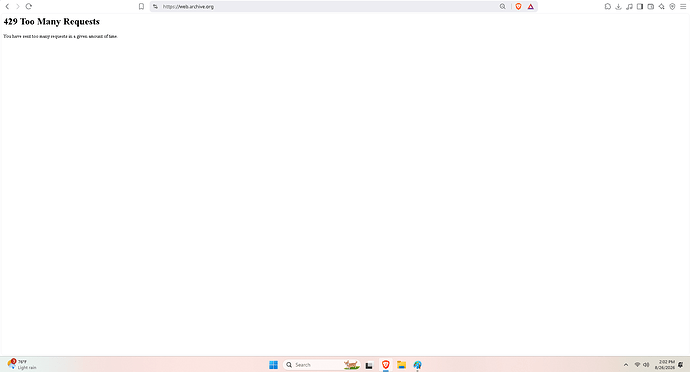Show downloads with the download arrow icon
Screen dimensions: 690x372
[618, 7]
